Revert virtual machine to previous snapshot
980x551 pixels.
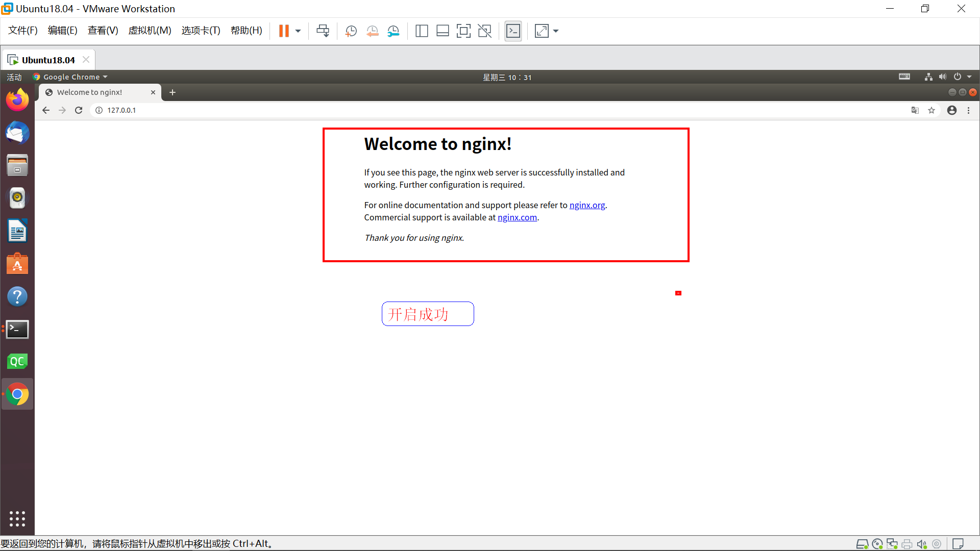(x=372, y=31)
